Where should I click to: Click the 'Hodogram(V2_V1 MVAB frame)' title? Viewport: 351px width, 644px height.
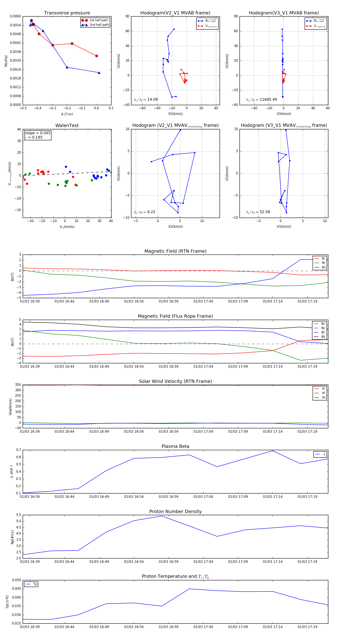[175, 13]
